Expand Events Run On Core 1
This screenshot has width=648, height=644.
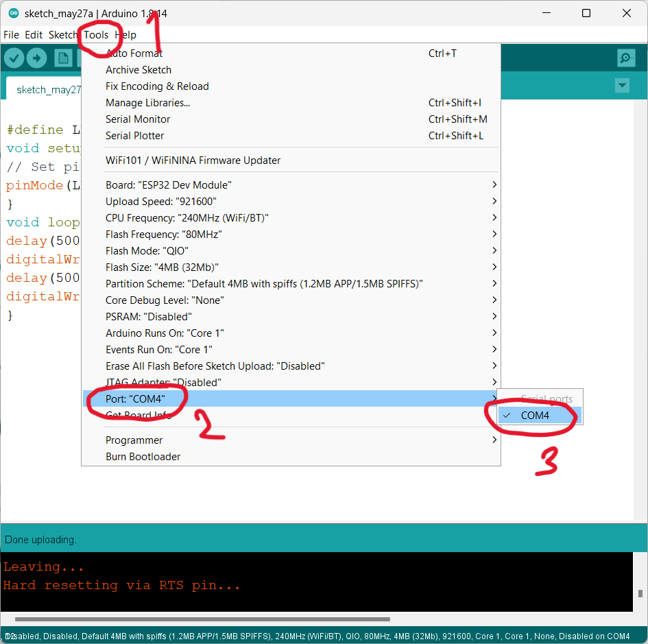point(291,350)
